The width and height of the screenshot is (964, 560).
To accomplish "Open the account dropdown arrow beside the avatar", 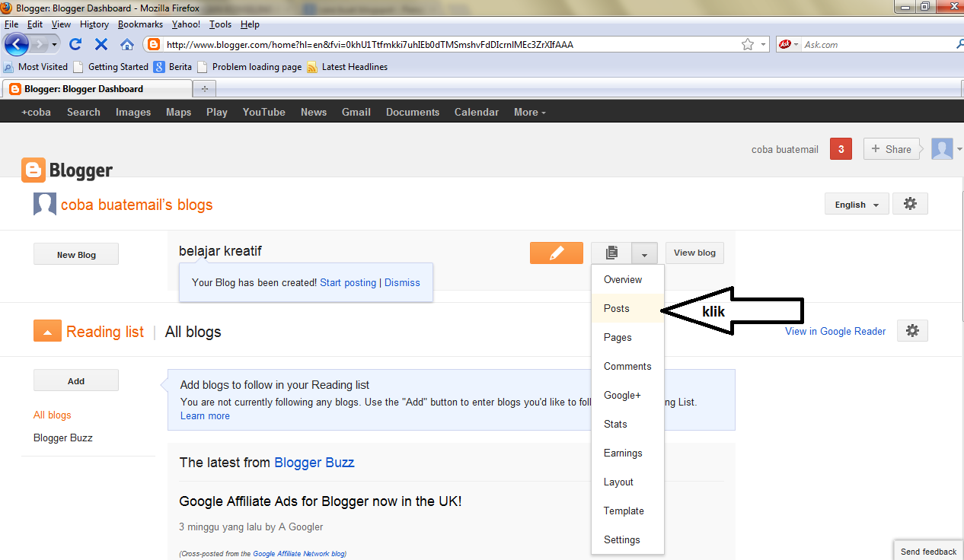I will pos(959,149).
